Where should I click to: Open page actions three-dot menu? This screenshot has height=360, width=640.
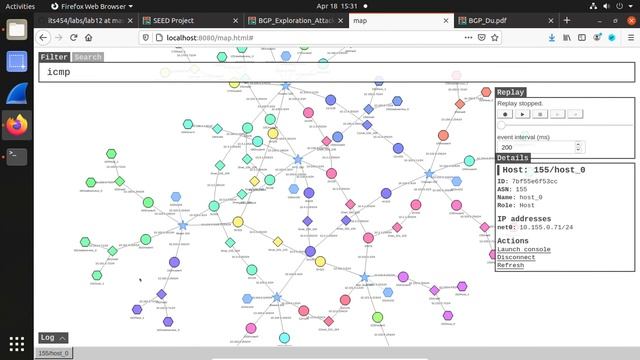468,38
